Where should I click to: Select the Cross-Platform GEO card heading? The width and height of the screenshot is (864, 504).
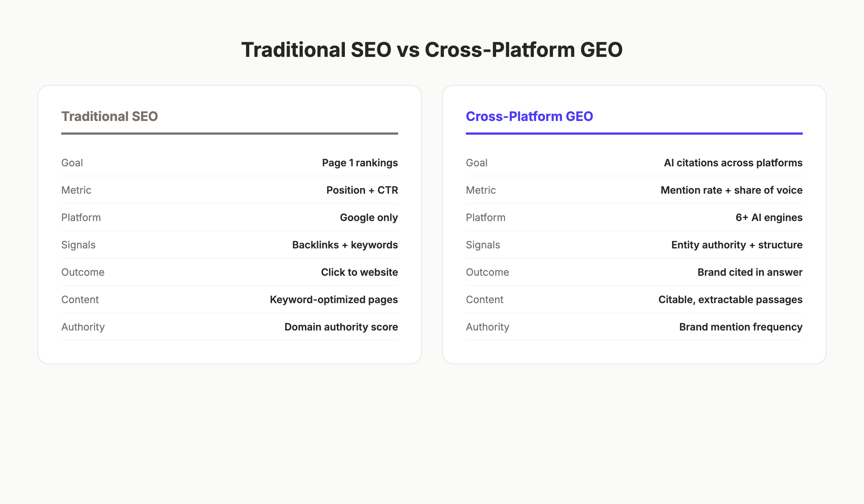[x=529, y=116]
